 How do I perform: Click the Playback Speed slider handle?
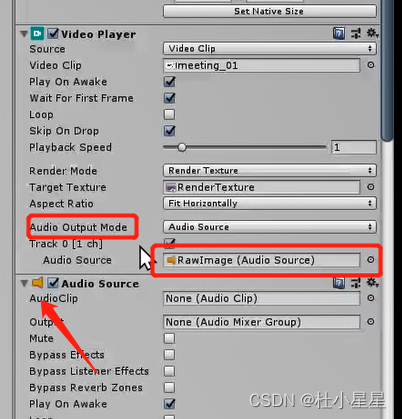click(x=182, y=147)
